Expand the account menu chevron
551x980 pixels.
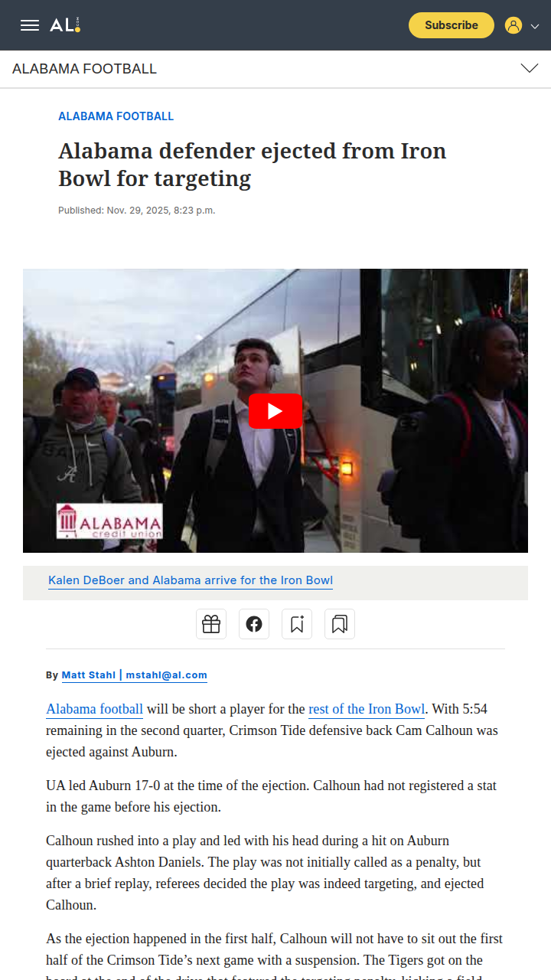pyautogui.click(x=535, y=26)
